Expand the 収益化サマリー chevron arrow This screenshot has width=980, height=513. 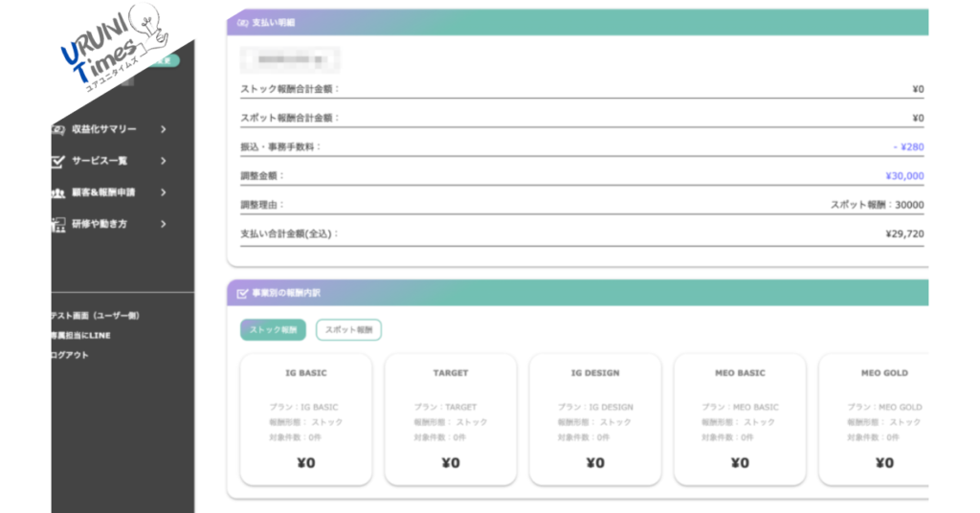(x=164, y=129)
